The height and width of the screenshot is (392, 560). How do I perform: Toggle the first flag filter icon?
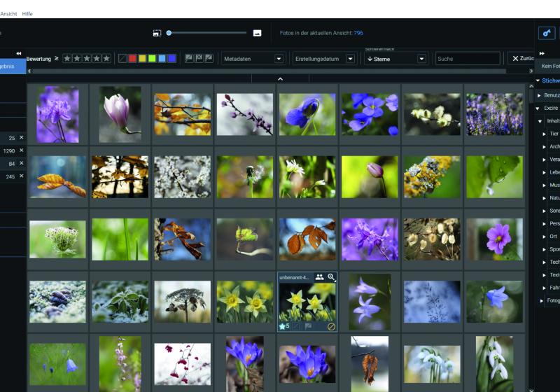(x=189, y=59)
